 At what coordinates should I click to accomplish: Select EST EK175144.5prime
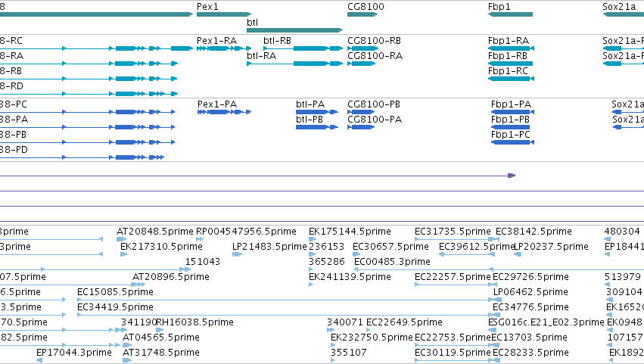350,232
